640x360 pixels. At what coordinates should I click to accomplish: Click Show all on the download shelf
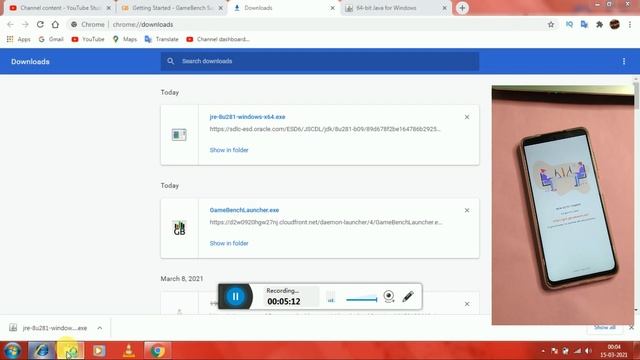point(604,327)
